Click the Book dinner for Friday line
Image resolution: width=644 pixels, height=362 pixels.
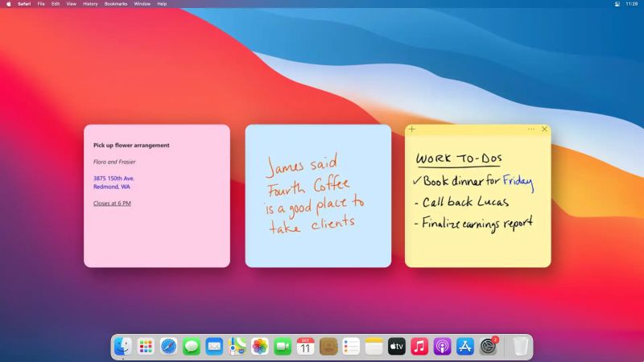(x=473, y=182)
